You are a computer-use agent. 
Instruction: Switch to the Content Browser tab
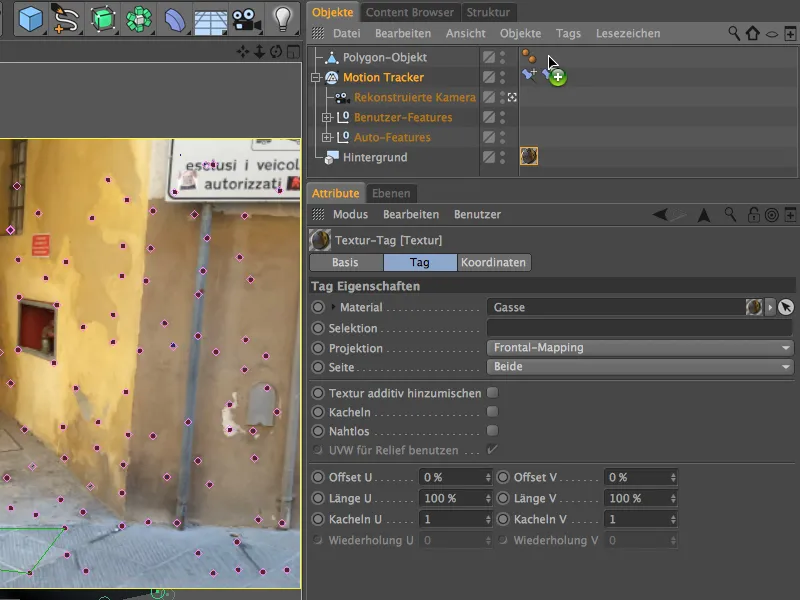coord(410,12)
